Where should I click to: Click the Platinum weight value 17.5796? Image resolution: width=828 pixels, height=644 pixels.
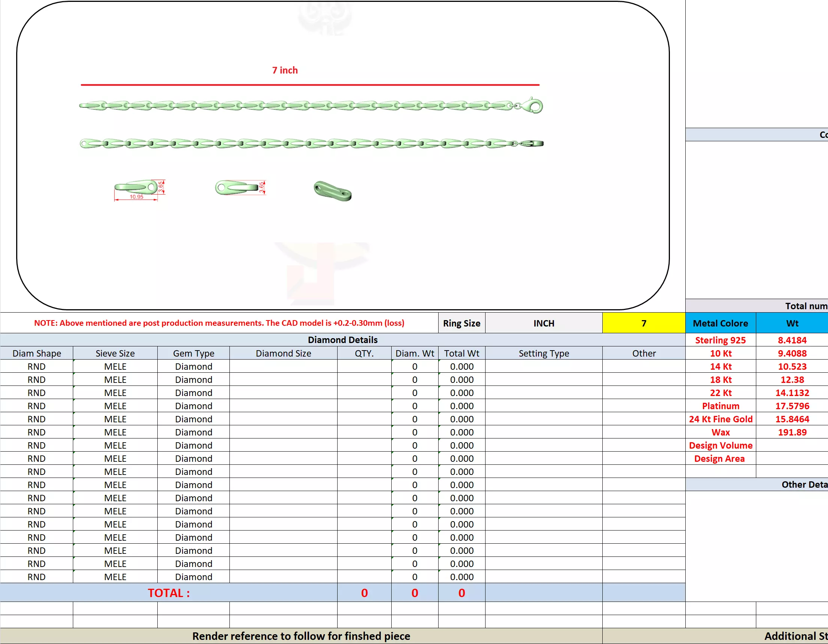click(x=792, y=406)
